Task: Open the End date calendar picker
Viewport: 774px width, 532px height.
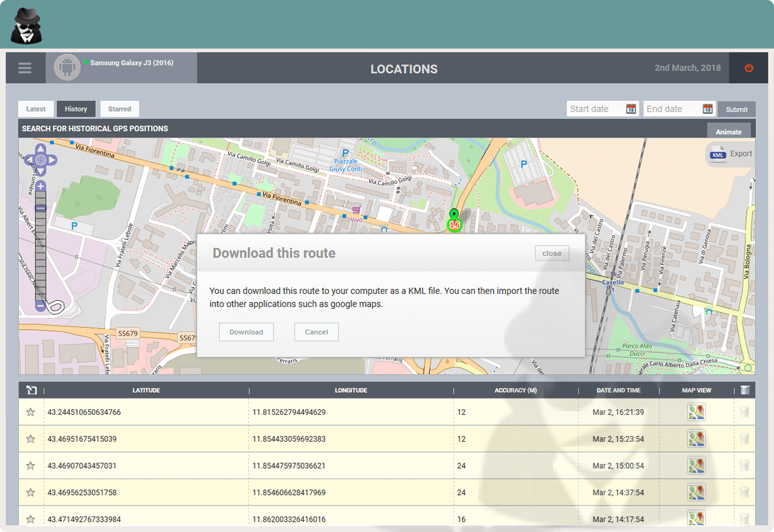Action: point(707,109)
